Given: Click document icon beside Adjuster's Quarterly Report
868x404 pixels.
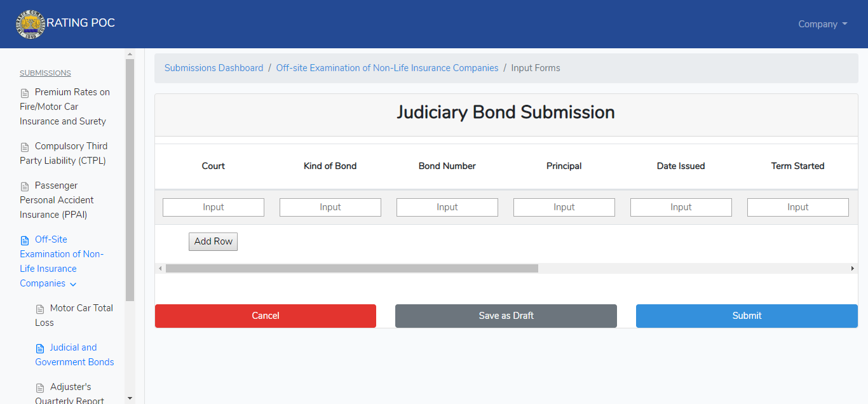Looking at the screenshot, I should click(x=40, y=387).
